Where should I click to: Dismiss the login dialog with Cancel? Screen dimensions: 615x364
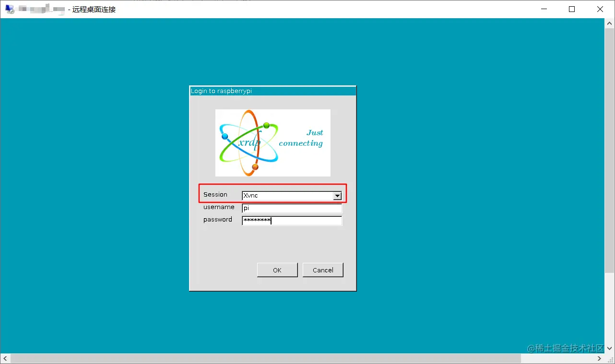(323, 270)
